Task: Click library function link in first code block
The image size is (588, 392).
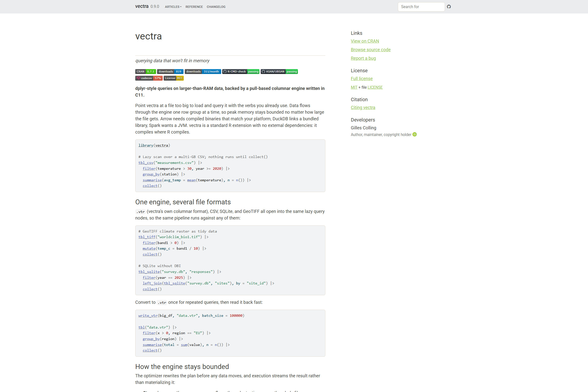Action: (x=146, y=145)
